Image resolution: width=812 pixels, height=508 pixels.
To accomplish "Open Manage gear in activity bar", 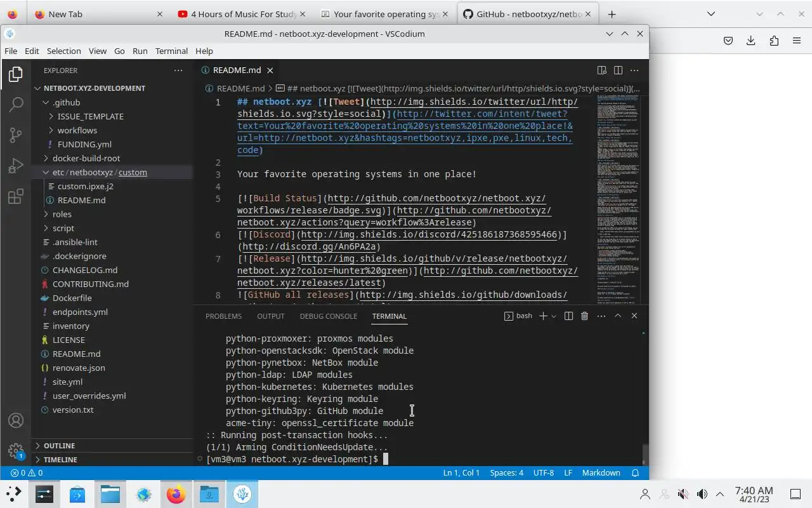I will click(x=16, y=451).
